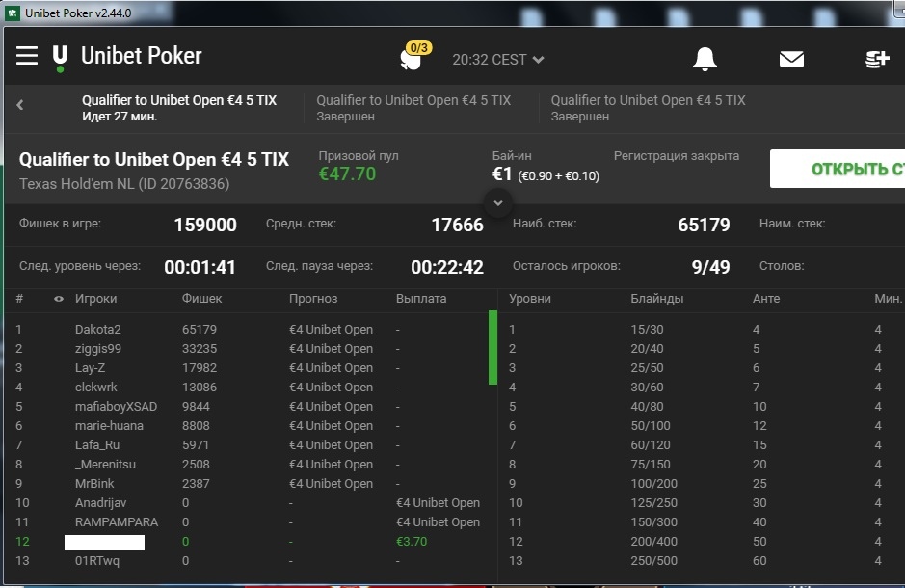
Task: Click the Unibet U logo
Action: [x=60, y=58]
